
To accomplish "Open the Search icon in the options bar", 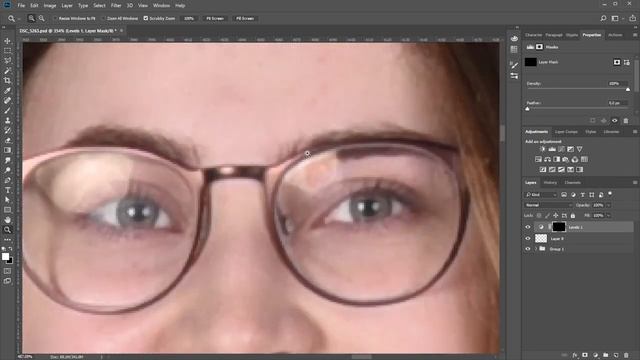I will (x=603, y=18).
